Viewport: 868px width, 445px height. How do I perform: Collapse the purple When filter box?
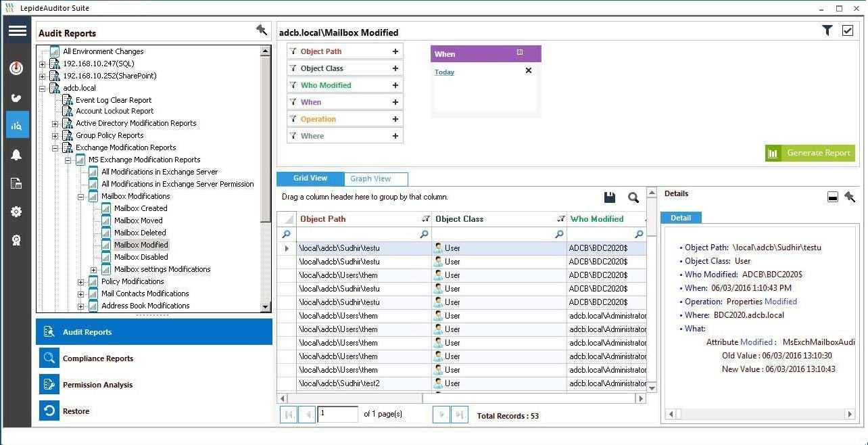520,53
